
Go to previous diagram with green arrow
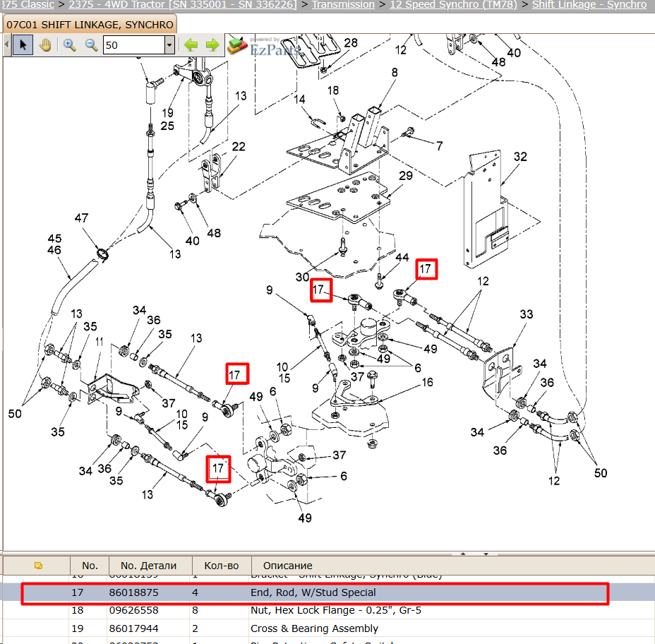[x=191, y=44]
